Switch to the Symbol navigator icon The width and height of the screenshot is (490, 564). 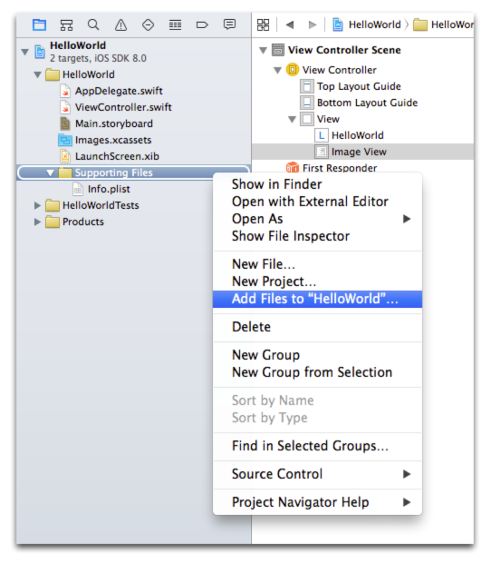pos(67,25)
